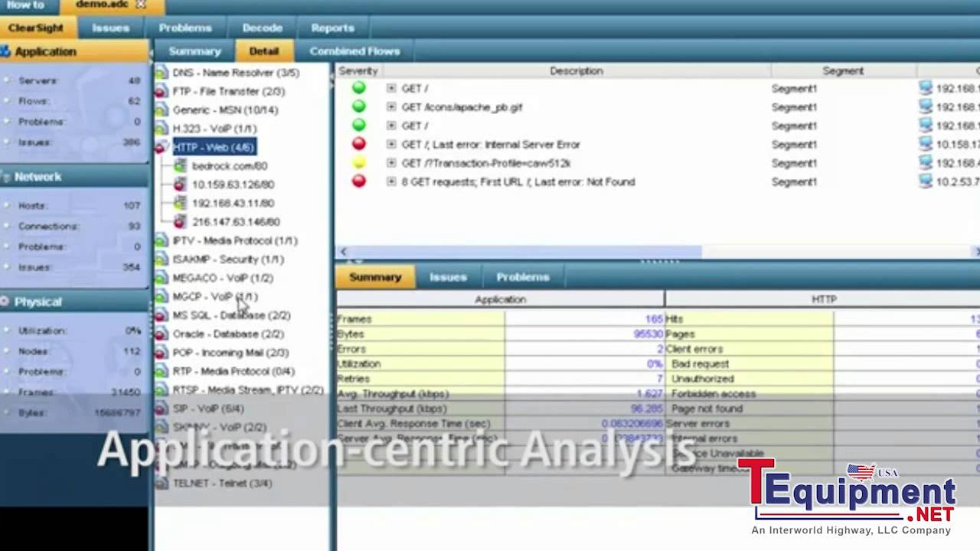980x551 pixels.
Task: Collapse the Physical sidebar section
Action: (74, 302)
